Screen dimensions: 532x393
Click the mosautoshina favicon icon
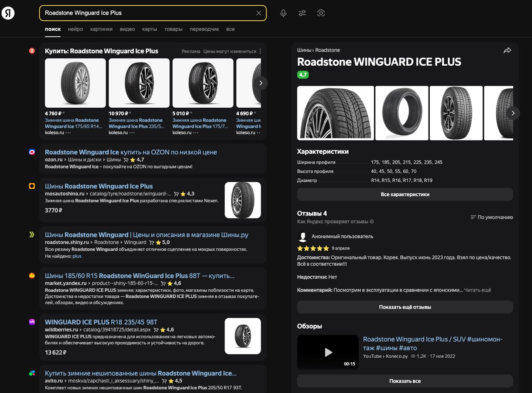[32, 186]
